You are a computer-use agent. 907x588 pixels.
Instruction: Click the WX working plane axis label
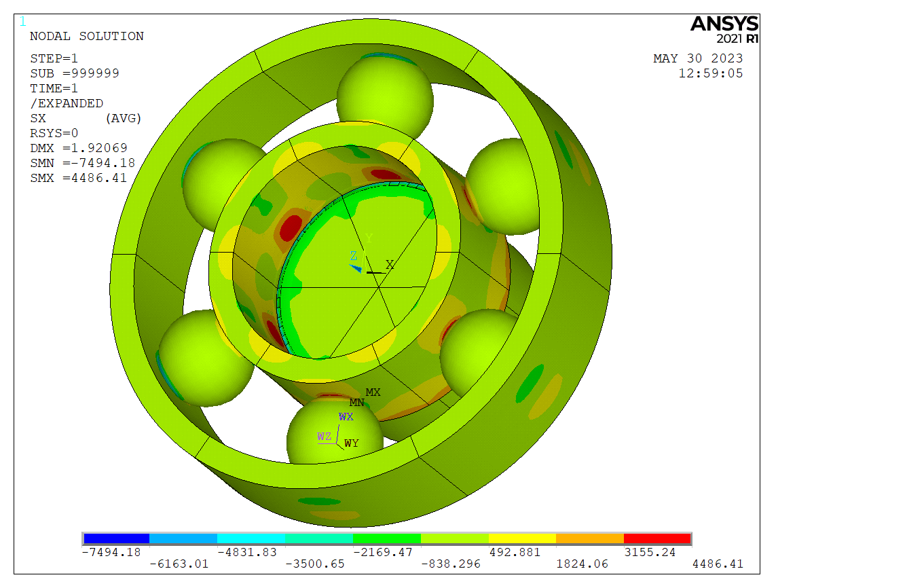346,417
